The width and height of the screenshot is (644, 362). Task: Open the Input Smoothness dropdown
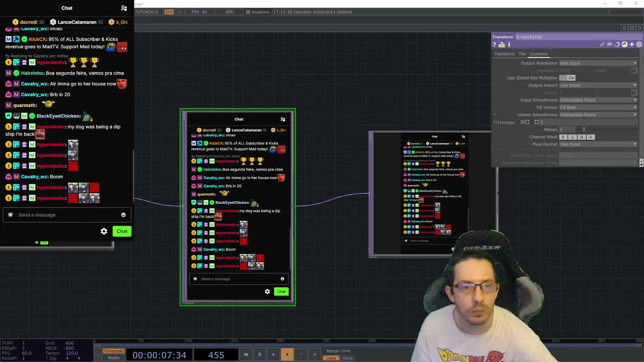(598, 100)
